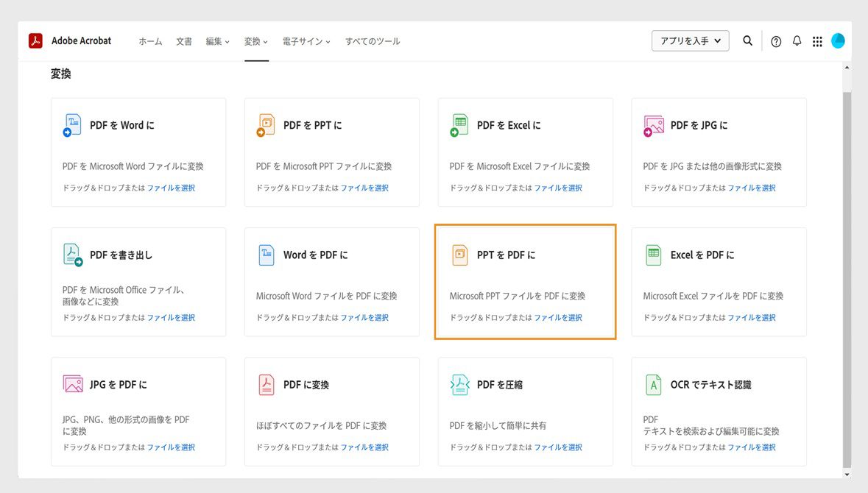The image size is (868, 493).
Task: Open the JPG を PDF に tool icon
Action: [x=71, y=383]
